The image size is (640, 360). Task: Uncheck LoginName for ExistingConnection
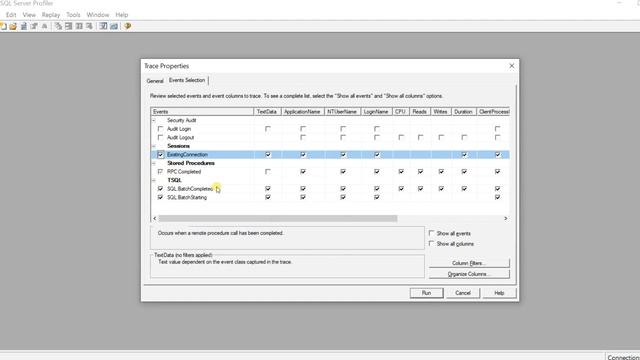click(x=377, y=155)
